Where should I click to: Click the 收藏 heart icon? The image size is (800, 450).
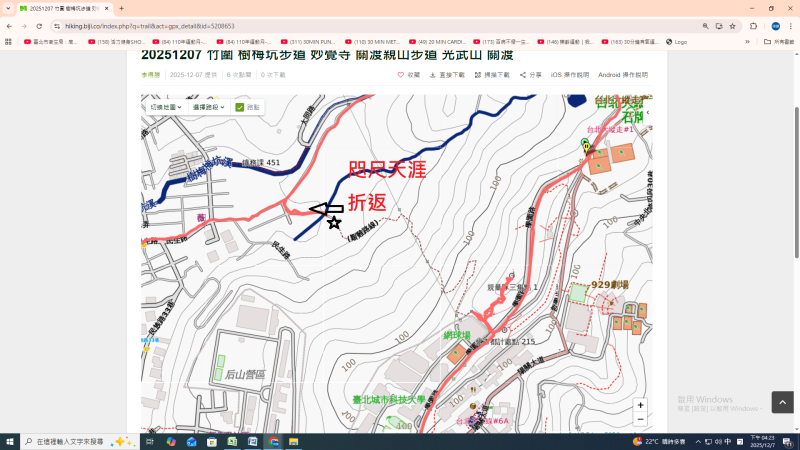[x=401, y=75]
